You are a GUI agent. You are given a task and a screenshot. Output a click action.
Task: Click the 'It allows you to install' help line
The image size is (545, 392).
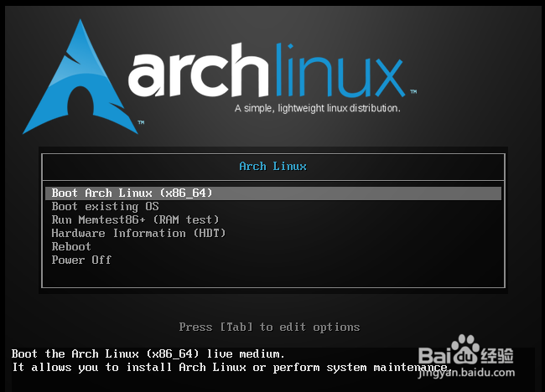[230, 368]
